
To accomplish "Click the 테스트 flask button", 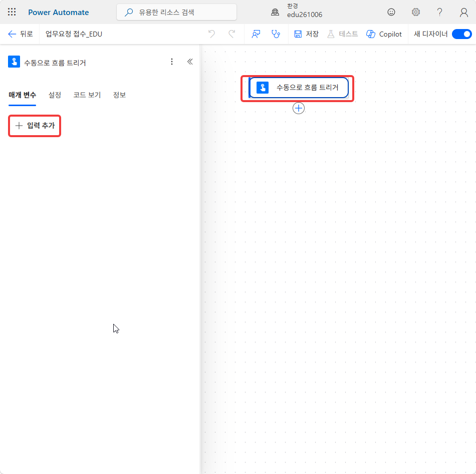I will coord(342,34).
